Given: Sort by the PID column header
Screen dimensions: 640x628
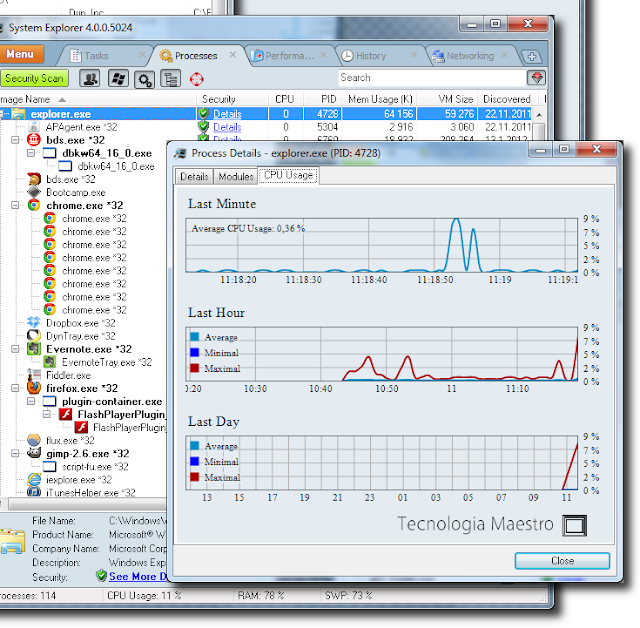Looking at the screenshot, I should point(322,99).
